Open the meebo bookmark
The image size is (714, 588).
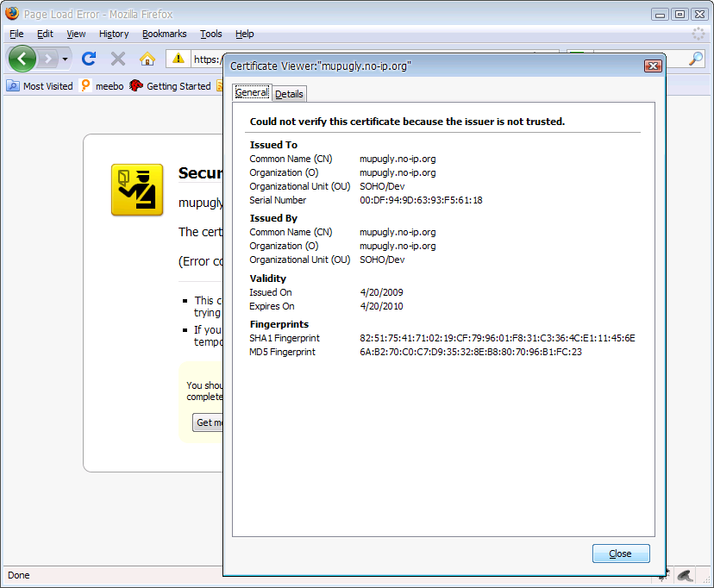102,86
